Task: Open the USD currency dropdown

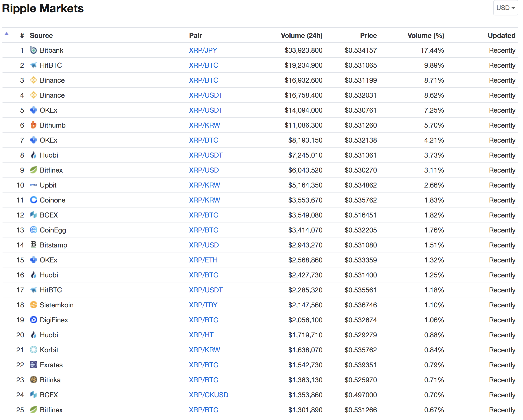Action: (x=506, y=8)
